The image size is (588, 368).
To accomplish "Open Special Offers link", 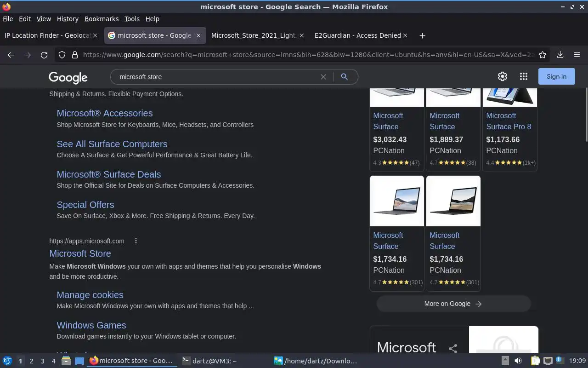I will pos(85,205).
